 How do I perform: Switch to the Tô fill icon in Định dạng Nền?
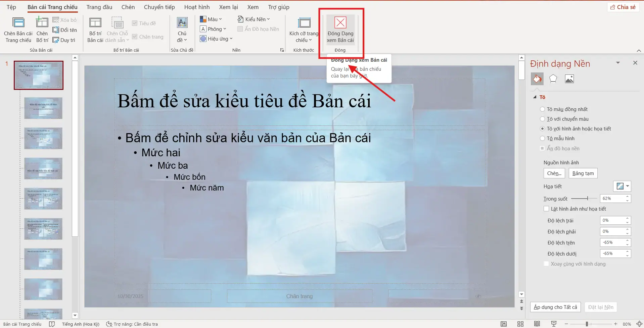537,78
